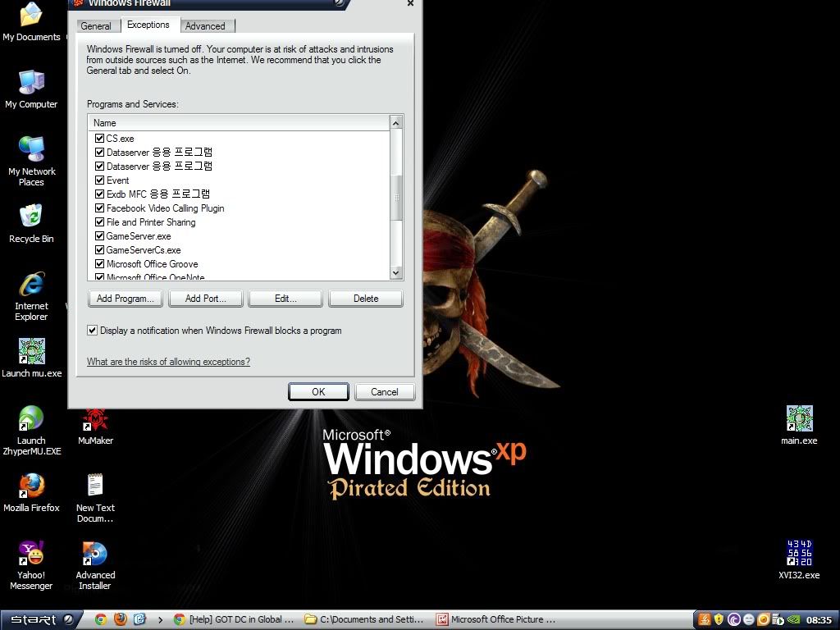Open Yahoo! Messenger desktop shortcut
Image resolution: width=840 pixels, height=630 pixels.
(31, 555)
